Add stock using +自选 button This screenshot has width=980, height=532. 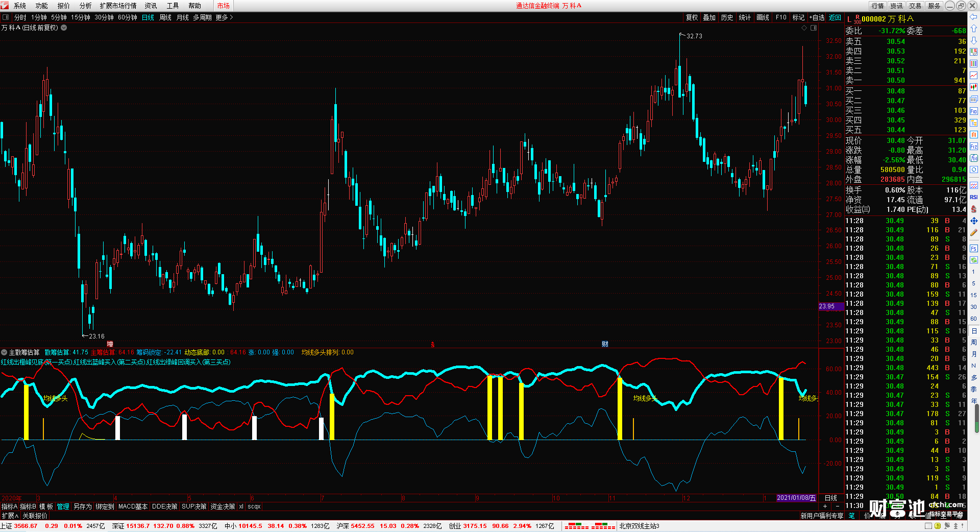817,17
